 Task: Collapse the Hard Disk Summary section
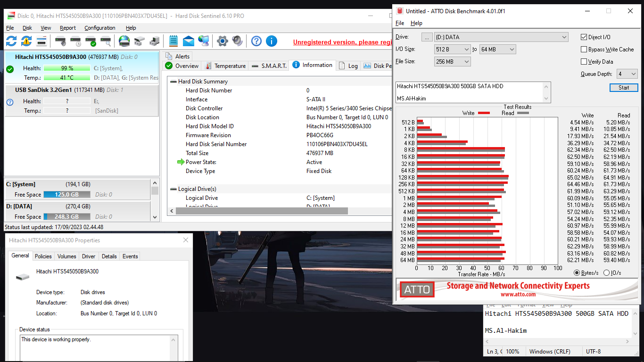[x=173, y=82]
